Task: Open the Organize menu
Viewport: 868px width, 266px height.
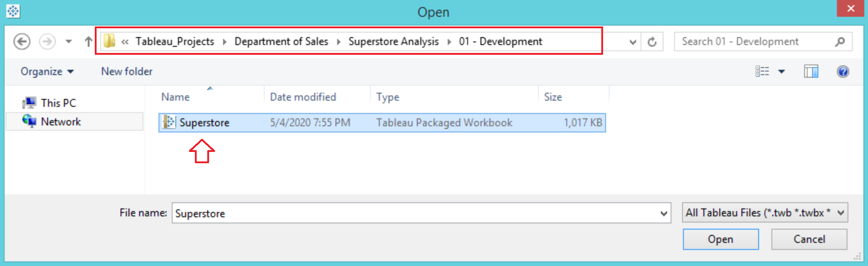Action: point(47,71)
